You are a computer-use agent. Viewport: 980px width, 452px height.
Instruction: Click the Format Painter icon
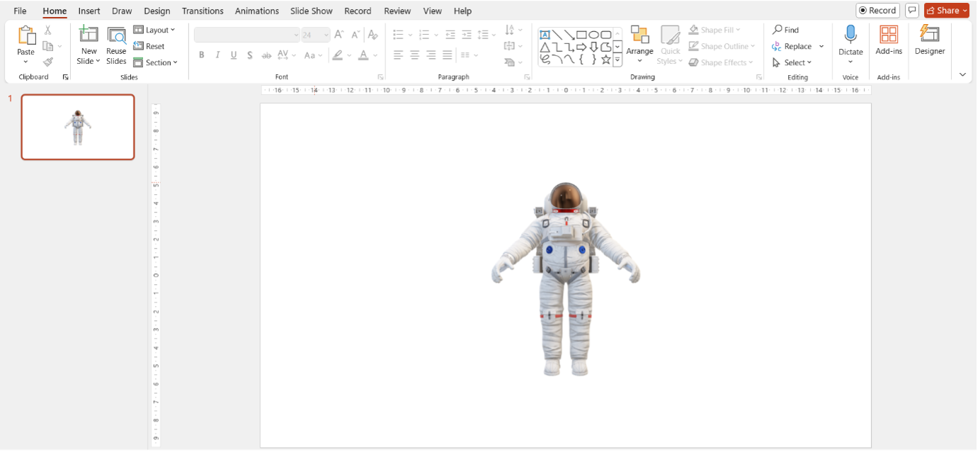tap(48, 62)
